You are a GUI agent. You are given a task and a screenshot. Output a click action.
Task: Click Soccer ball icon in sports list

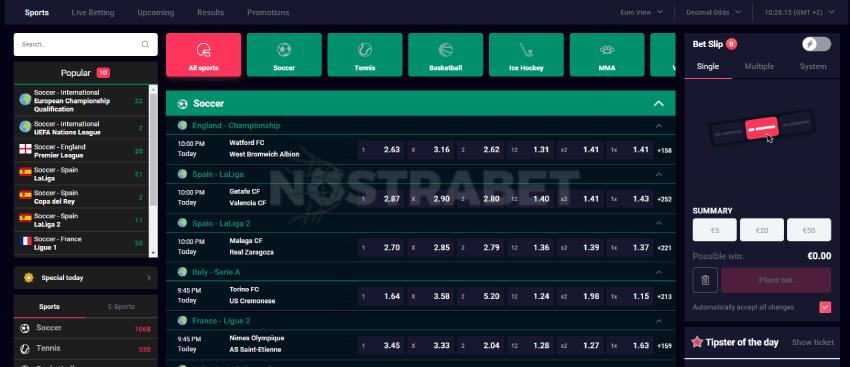click(24, 328)
